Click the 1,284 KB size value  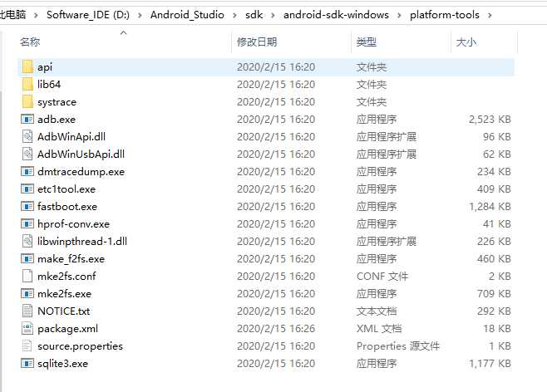[x=490, y=206]
